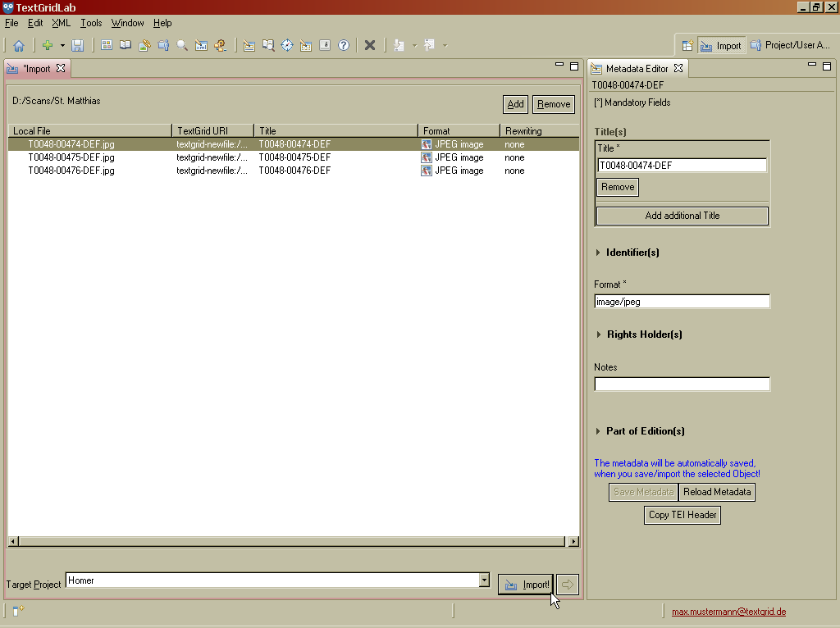Image resolution: width=840 pixels, height=628 pixels.
Task: Click the Open Perspective icon
Action: tap(687, 46)
